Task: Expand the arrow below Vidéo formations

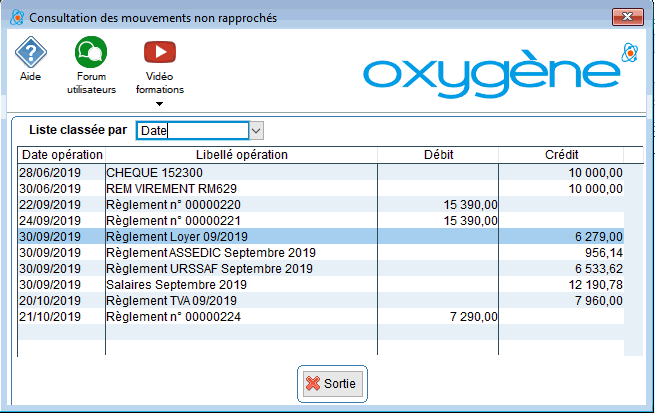Action: click(x=160, y=103)
